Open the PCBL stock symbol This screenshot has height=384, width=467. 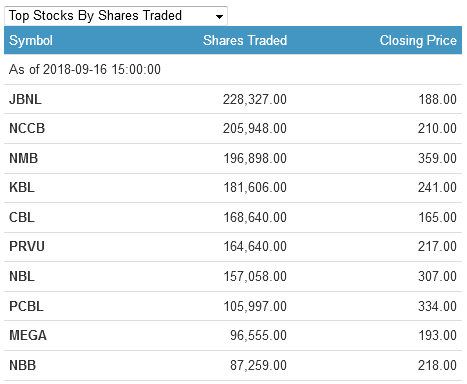(x=26, y=306)
